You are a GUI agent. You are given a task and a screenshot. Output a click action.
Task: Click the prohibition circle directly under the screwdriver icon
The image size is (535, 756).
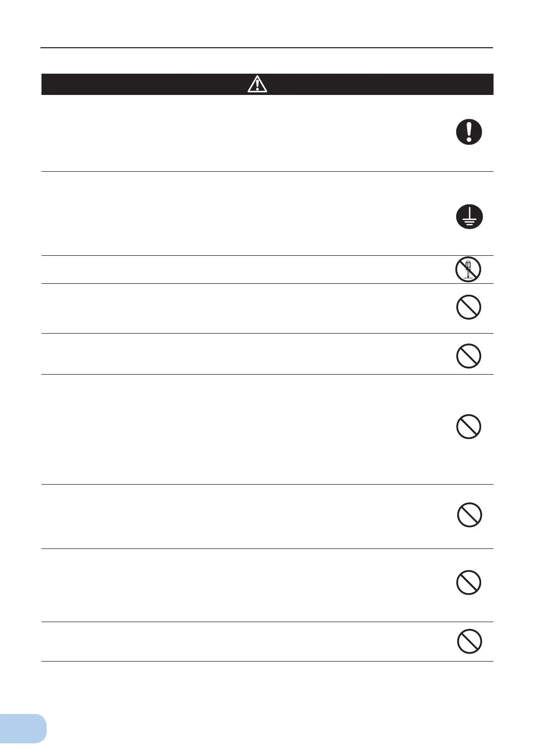click(x=469, y=307)
